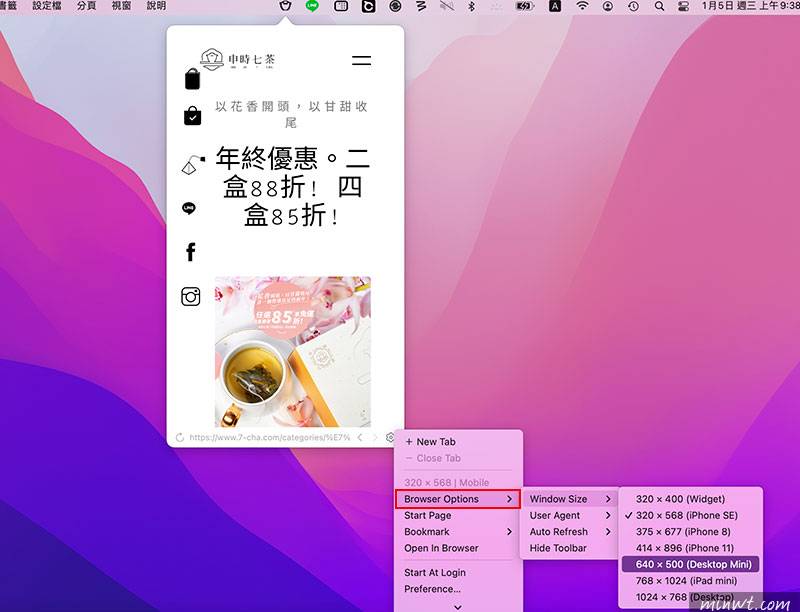Expand the Bookmark submenu
The image size is (800, 612).
(x=458, y=531)
